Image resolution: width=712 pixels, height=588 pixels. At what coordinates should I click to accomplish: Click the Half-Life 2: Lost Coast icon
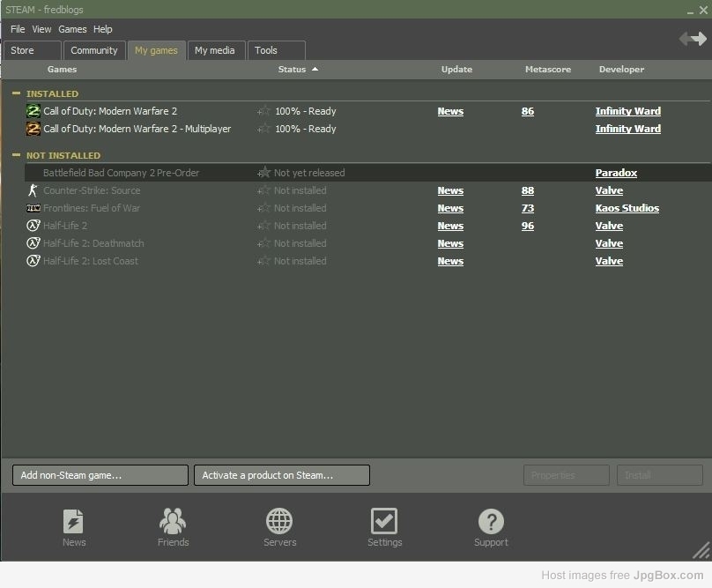(33, 261)
